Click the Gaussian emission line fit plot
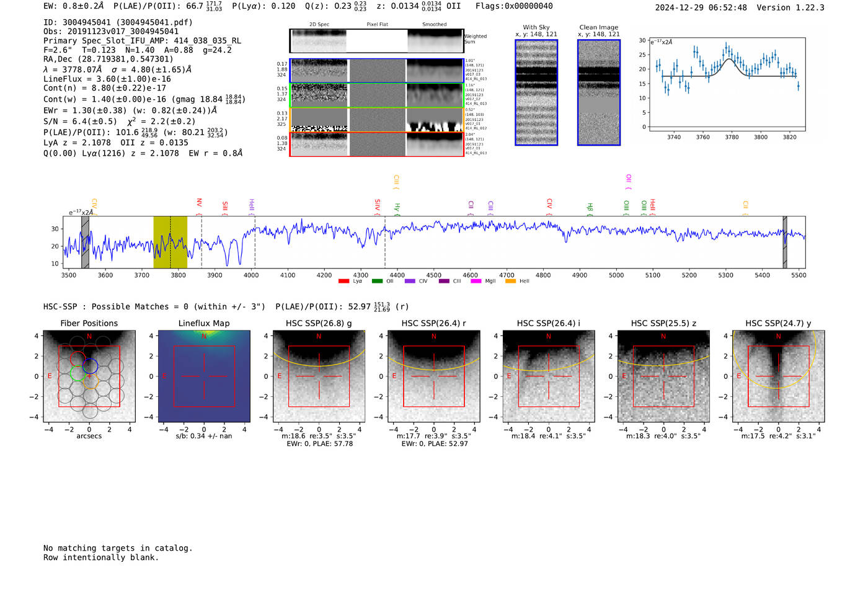Image resolution: width=868 pixels, height=591 pixels. tap(727, 84)
